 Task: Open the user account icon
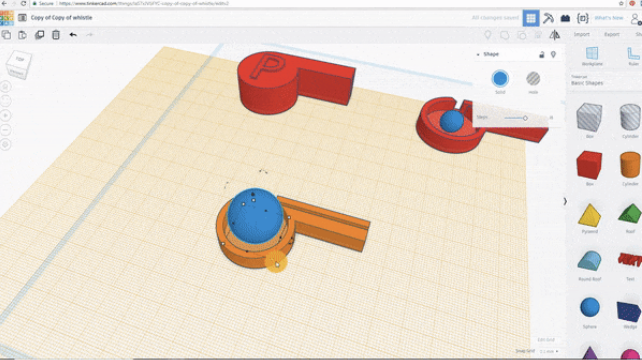pyautogui.click(x=636, y=19)
